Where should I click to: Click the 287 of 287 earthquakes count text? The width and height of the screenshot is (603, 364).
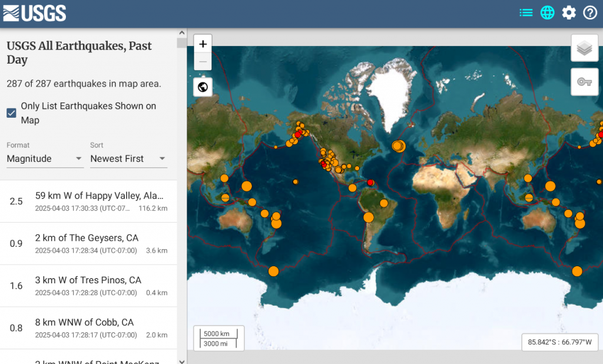pyautogui.click(x=84, y=84)
